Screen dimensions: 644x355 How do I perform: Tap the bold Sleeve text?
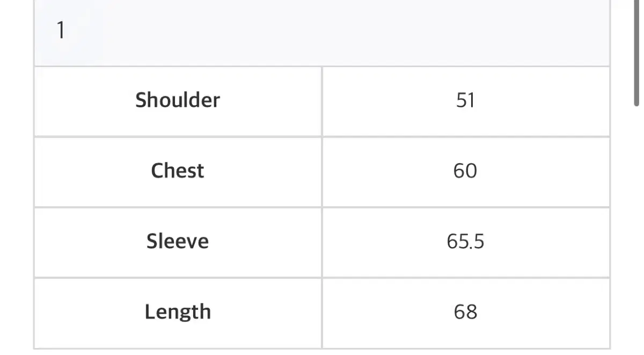point(178,241)
